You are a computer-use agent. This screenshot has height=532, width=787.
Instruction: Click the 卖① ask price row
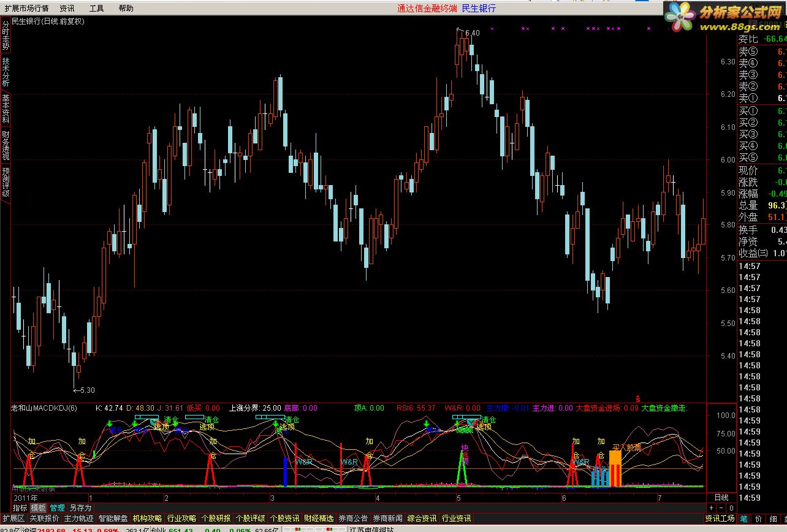pos(762,98)
